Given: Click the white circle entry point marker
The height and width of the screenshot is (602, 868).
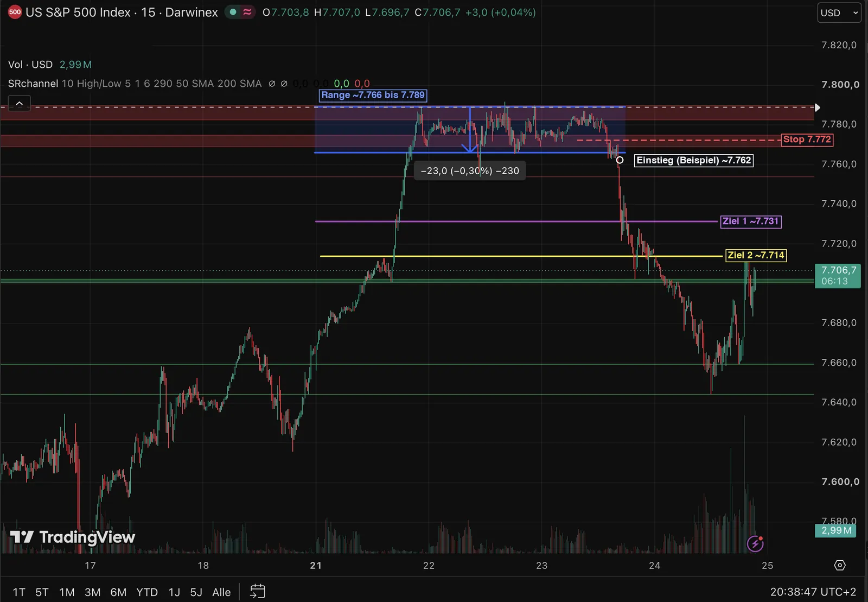Looking at the screenshot, I should point(620,160).
